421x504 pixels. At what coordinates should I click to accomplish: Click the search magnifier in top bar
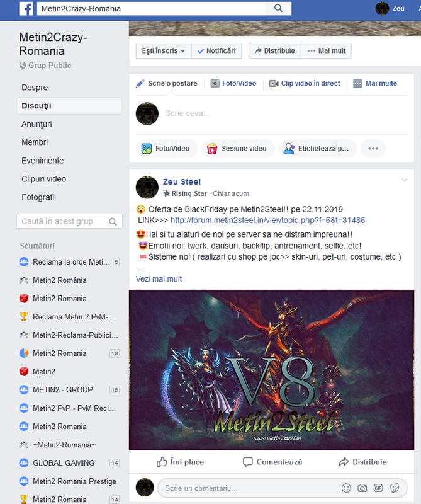[x=278, y=8]
